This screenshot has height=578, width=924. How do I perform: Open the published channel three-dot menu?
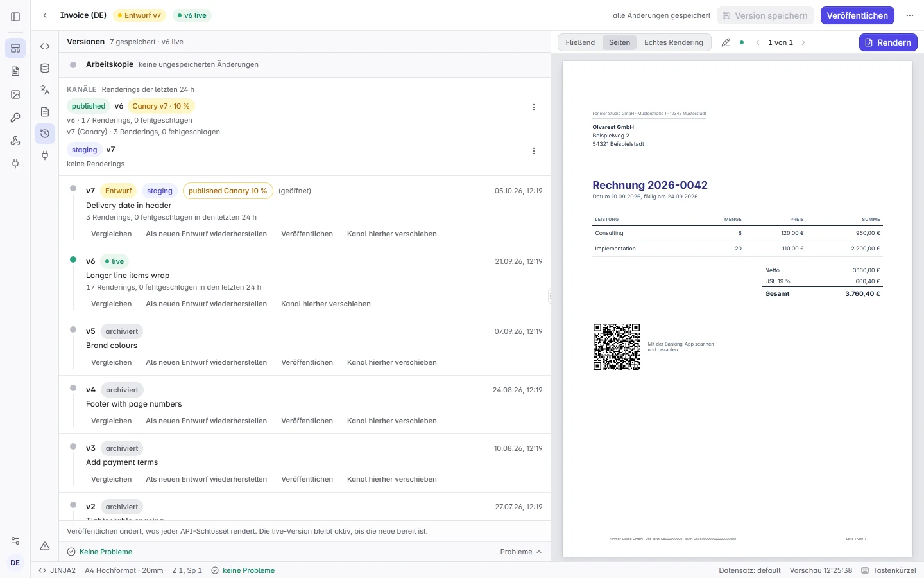click(534, 107)
